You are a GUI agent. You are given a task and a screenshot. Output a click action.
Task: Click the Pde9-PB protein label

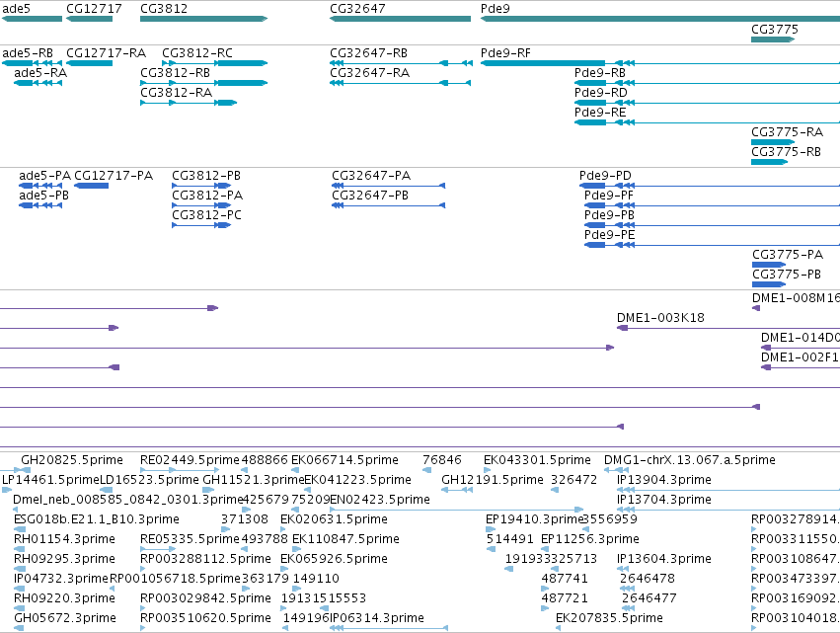coord(609,215)
